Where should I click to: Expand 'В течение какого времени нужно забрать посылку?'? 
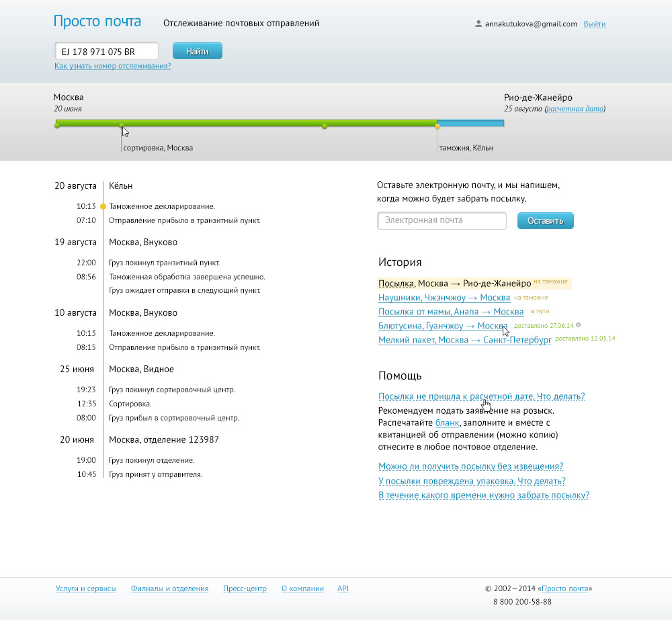(x=484, y=495)
